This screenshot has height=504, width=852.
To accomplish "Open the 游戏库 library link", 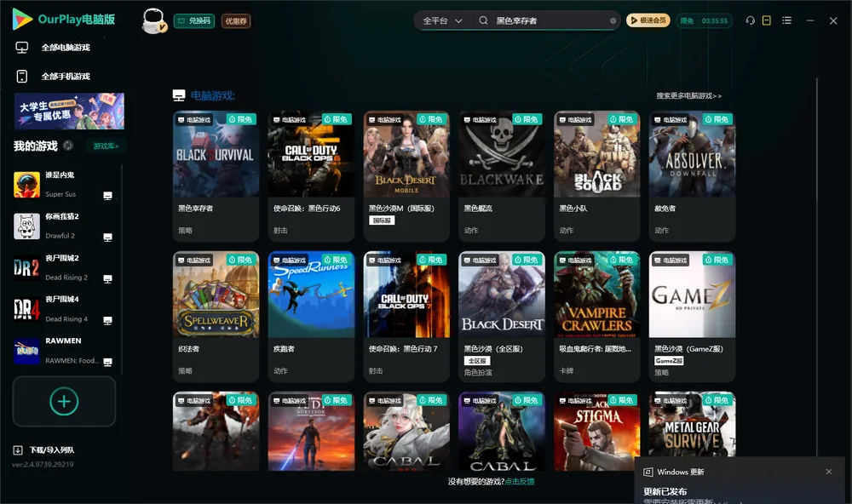I will [106, 146].
